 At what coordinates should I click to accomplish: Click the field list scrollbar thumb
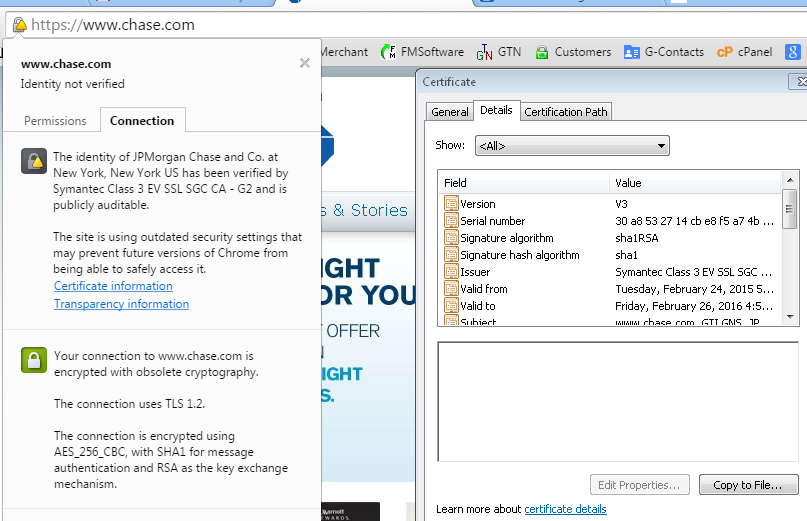click(x=789, y=209)
